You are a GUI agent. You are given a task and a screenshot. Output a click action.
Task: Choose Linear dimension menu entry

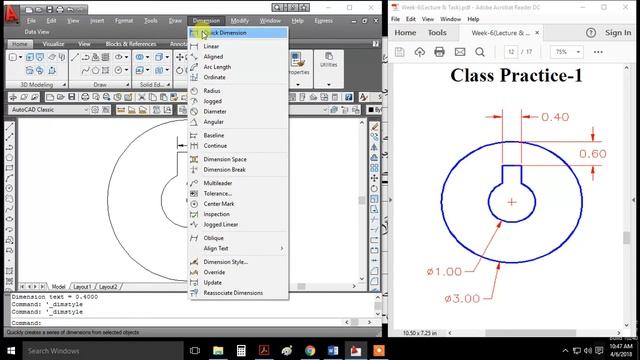click(238, 47)
